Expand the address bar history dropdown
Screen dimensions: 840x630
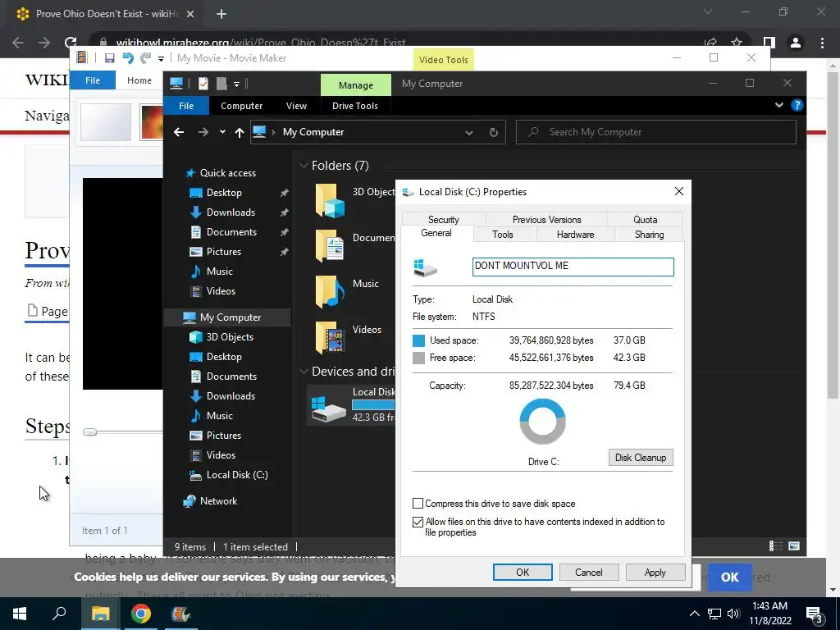468,132
